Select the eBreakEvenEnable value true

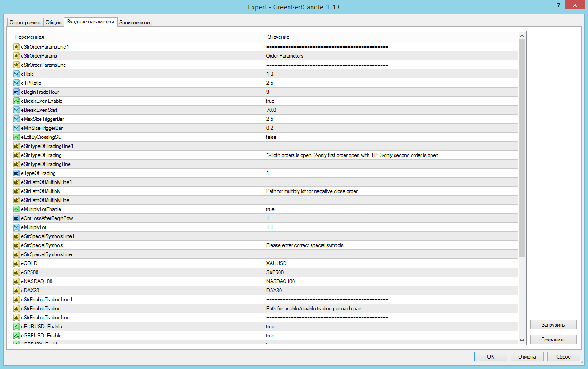(x=270, y=101)
